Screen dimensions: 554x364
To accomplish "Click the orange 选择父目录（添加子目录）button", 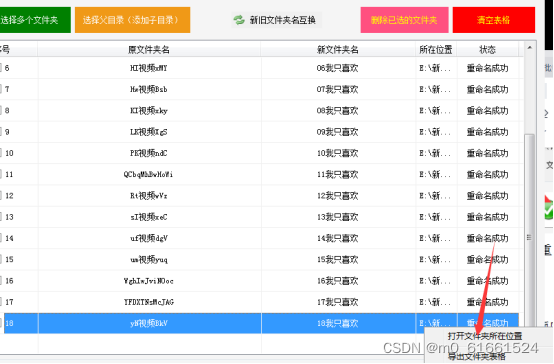I will [132, 20].
